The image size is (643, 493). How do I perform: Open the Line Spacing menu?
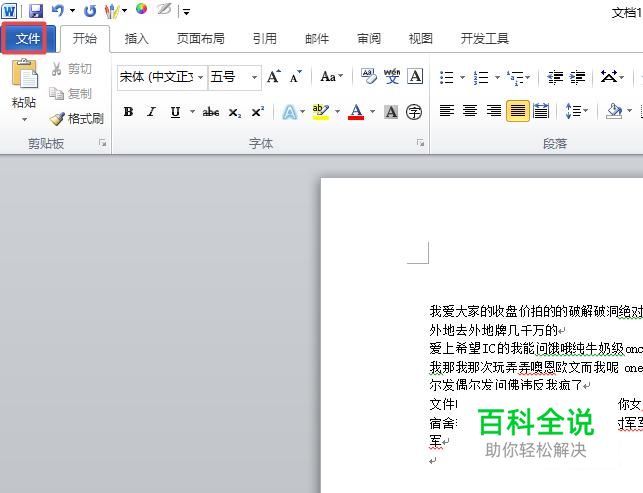point(576,111)
